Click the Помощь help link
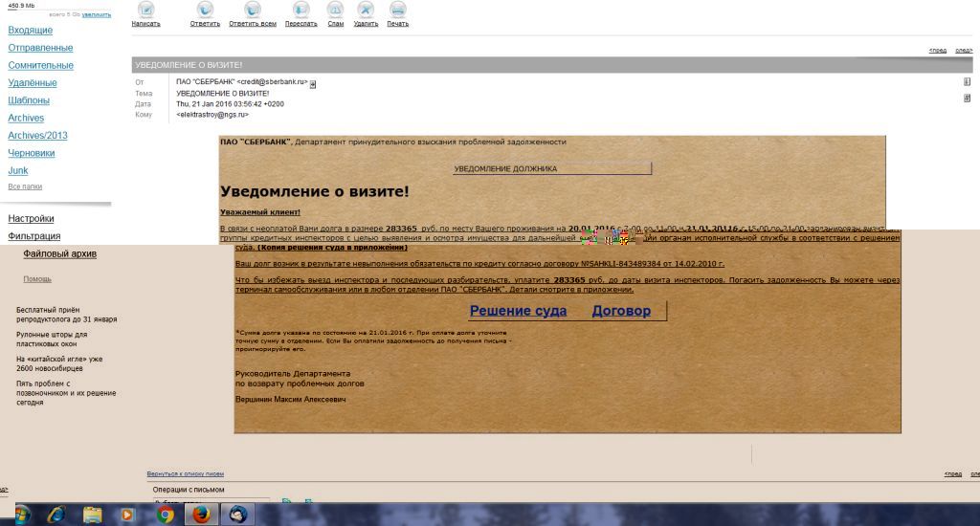The height and width of the screenshot is (526, 980). point(37,278)
